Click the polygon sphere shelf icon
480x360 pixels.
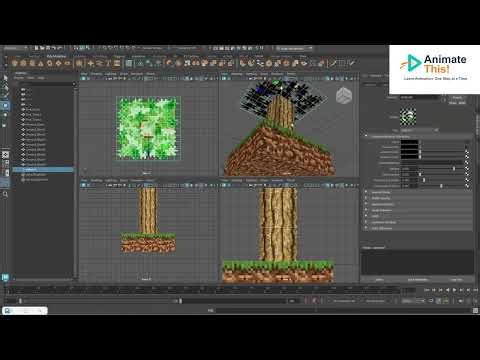[x=14, y=63]
